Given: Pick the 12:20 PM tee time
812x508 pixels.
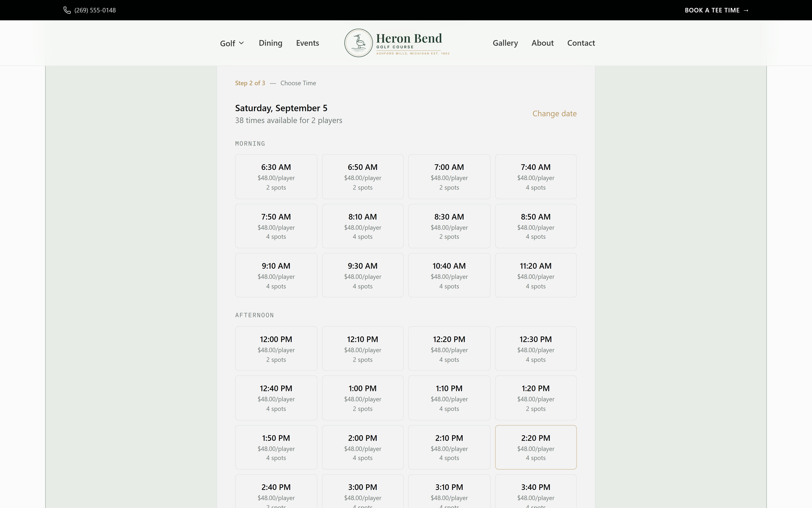Looking at the screenshot, I should click(x=449, y=349).
